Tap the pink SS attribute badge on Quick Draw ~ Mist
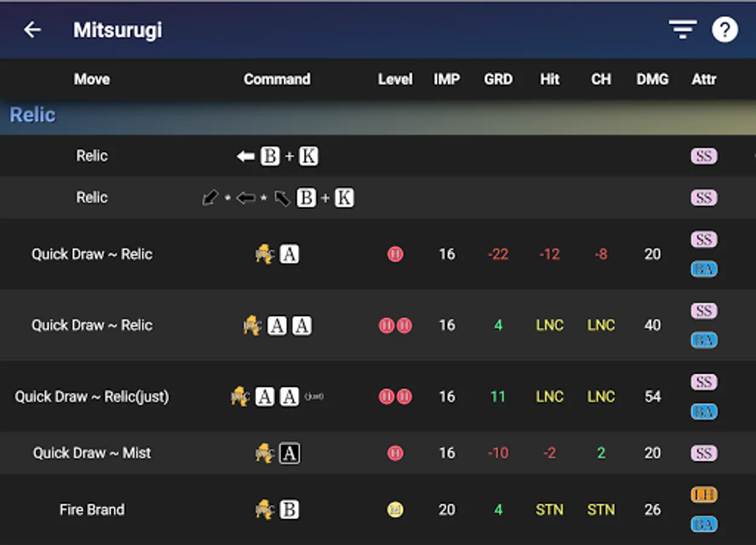This screenshot has height=545, width=756. click(x=704, y=453)
